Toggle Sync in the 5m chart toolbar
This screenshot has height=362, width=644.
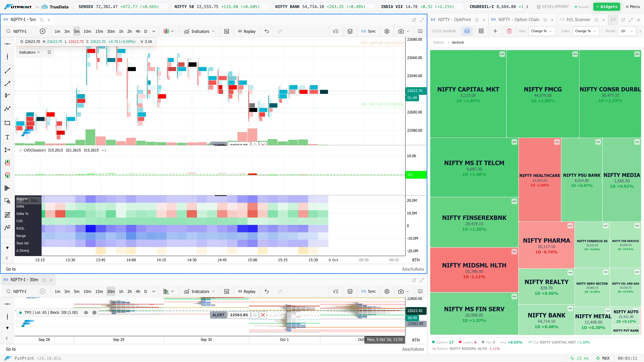tap(369, 31)
